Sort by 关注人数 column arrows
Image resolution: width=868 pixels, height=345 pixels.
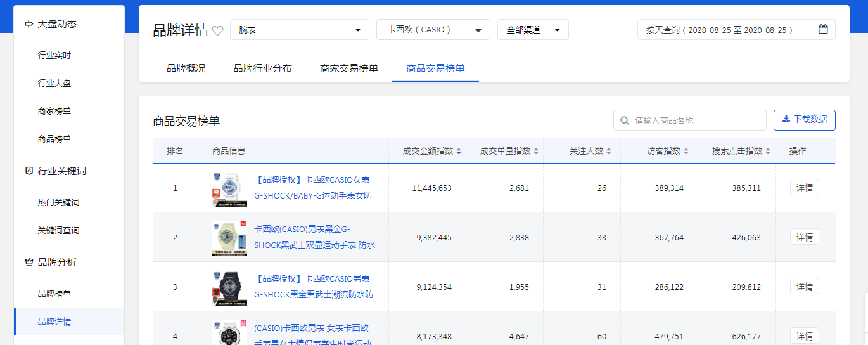(x=609, y=151)
